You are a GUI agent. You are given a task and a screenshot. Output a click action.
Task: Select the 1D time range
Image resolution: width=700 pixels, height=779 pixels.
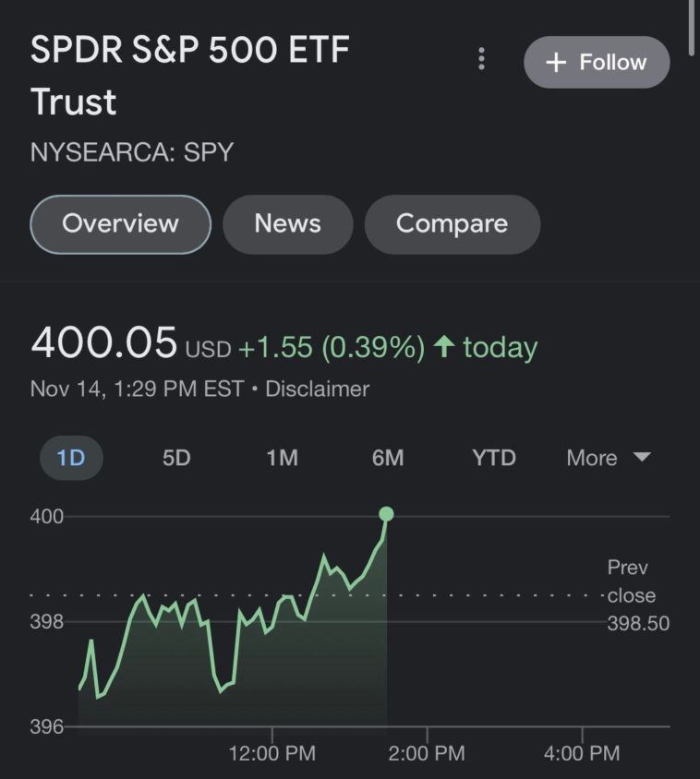(71, 458)
